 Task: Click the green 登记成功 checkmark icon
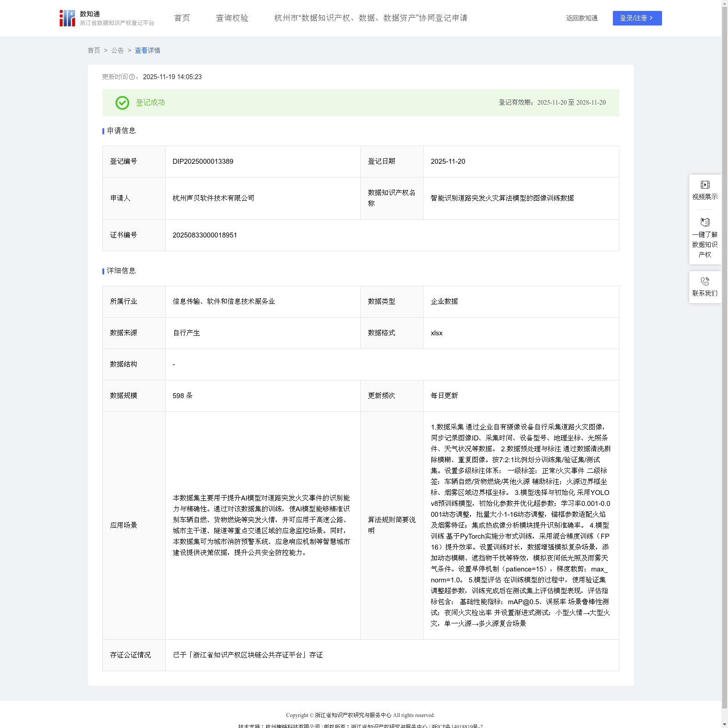pyautogui.click(x=122, y=103)
